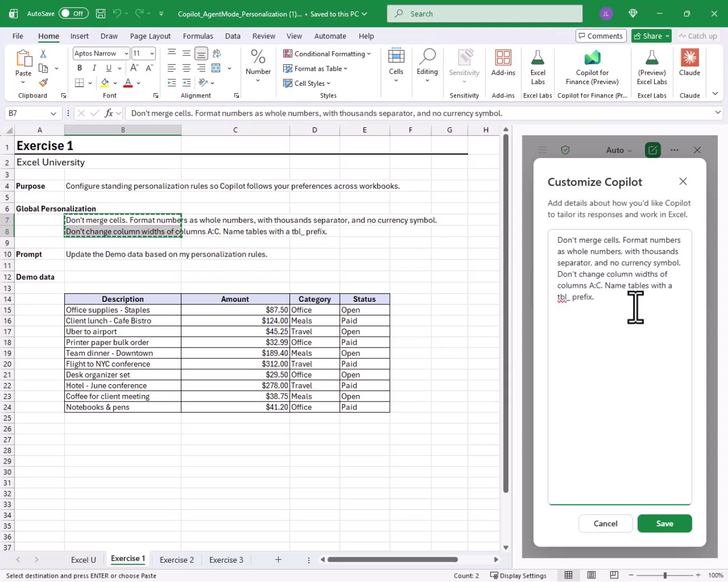Click Display Settings in status bar
This screenshot has height=582, width=728.
[518, 576]
